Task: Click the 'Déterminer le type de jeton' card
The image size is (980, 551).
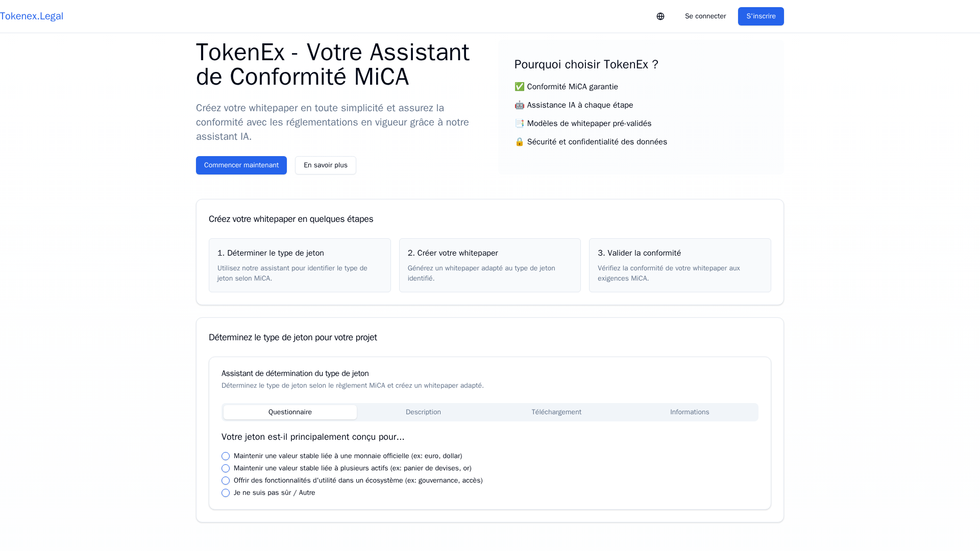Action: click(x=300, y=265)
